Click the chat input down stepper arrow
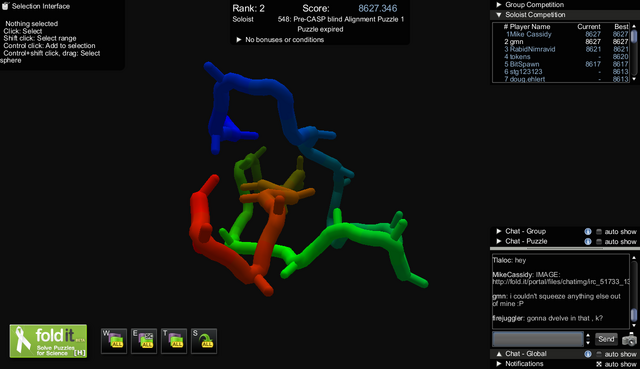Viewport: 640px width, 369px height. click(588, 342)
